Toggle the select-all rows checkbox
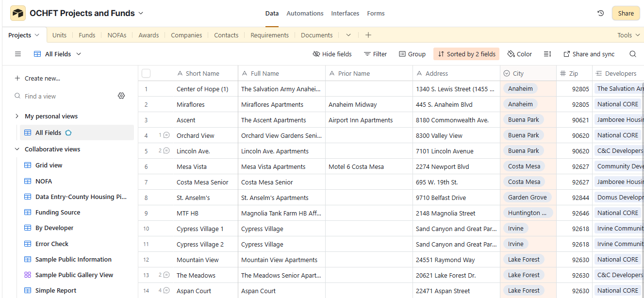Screen dimensions: 644x298 (146, 73)
